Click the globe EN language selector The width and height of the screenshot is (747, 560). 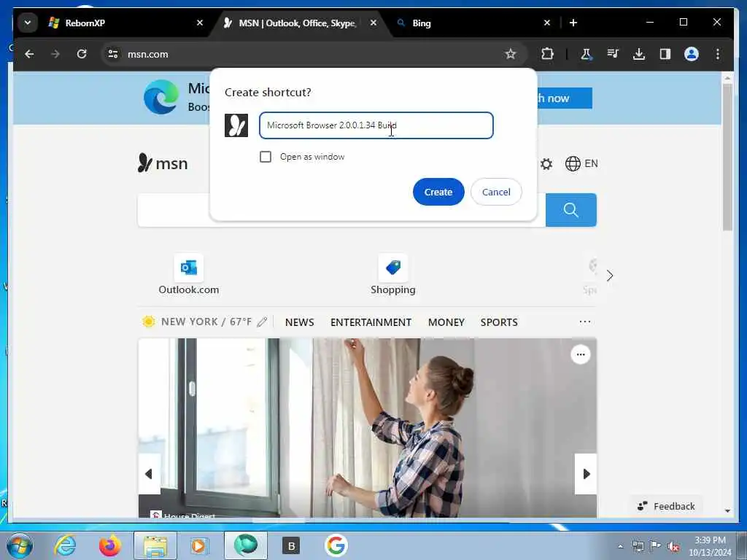(x=581, y=164)
